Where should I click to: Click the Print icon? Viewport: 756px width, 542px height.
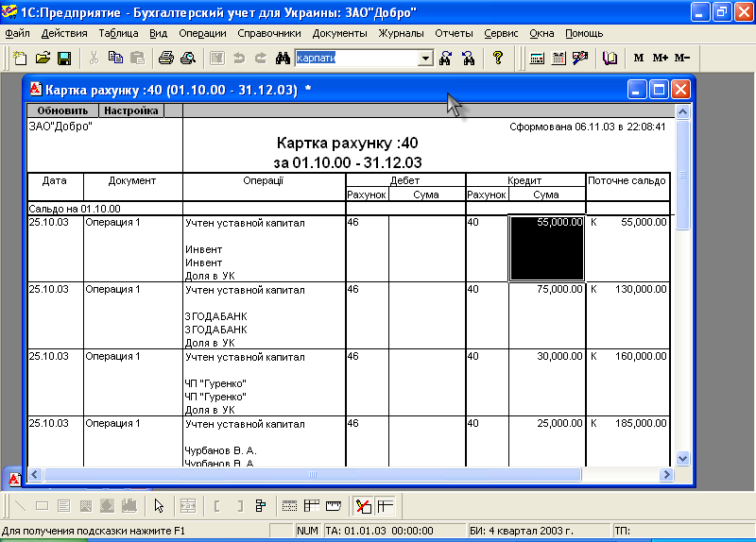166,59
